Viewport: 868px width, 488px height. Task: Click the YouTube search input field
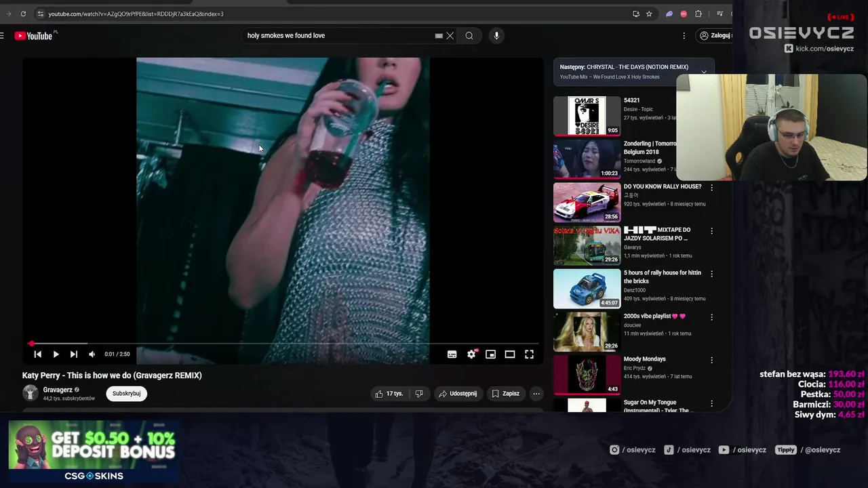pyautogui.click(x=339, y=36)
